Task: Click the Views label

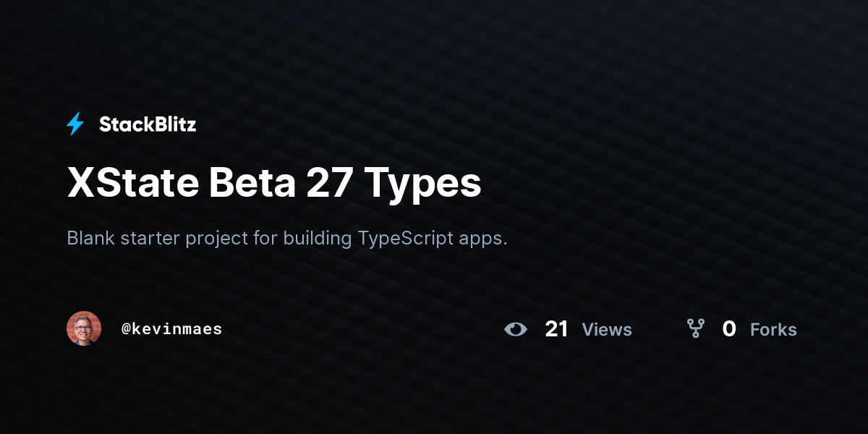Action: (607, 330)
